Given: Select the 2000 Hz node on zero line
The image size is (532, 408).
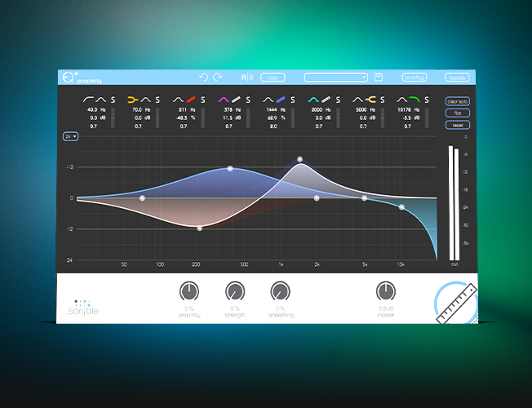Looking at the screenshot, I should click(x=317, y=198).
